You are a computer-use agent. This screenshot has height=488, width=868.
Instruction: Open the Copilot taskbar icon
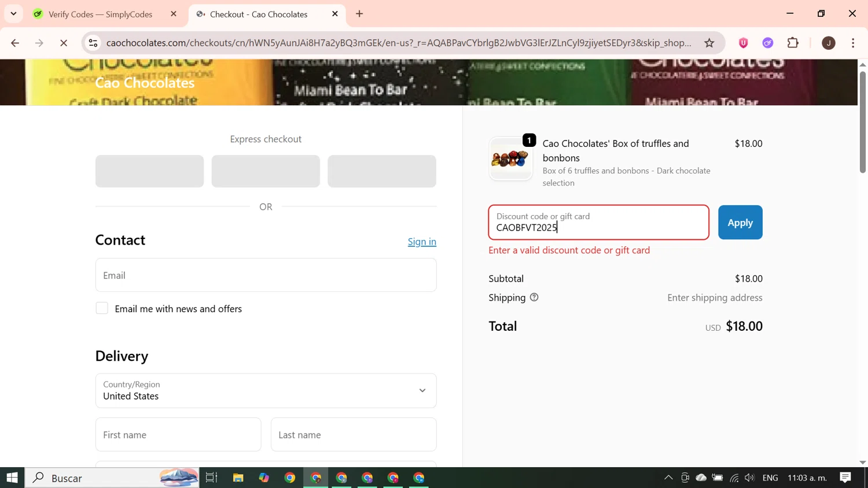pos(264,478)
